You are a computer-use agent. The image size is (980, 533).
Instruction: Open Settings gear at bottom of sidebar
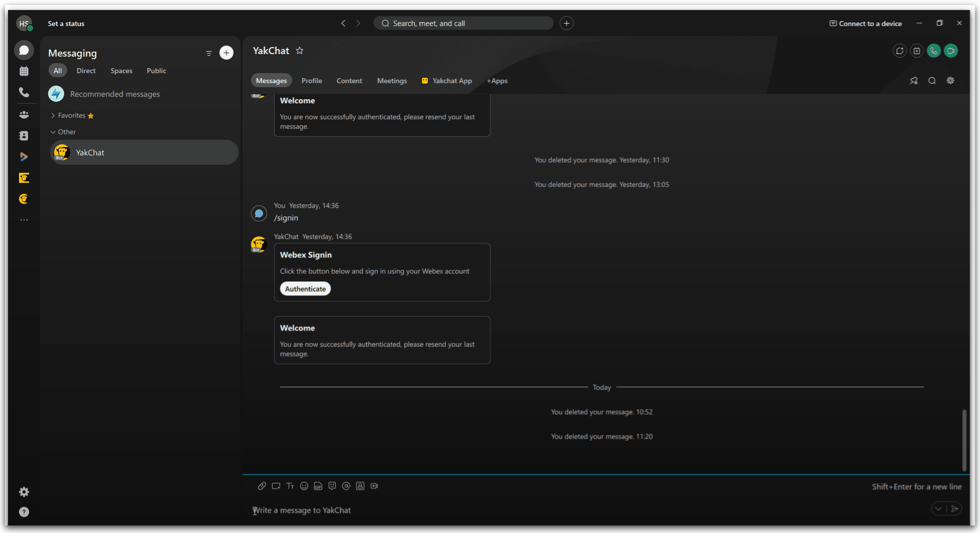click(x=24, y=492)
